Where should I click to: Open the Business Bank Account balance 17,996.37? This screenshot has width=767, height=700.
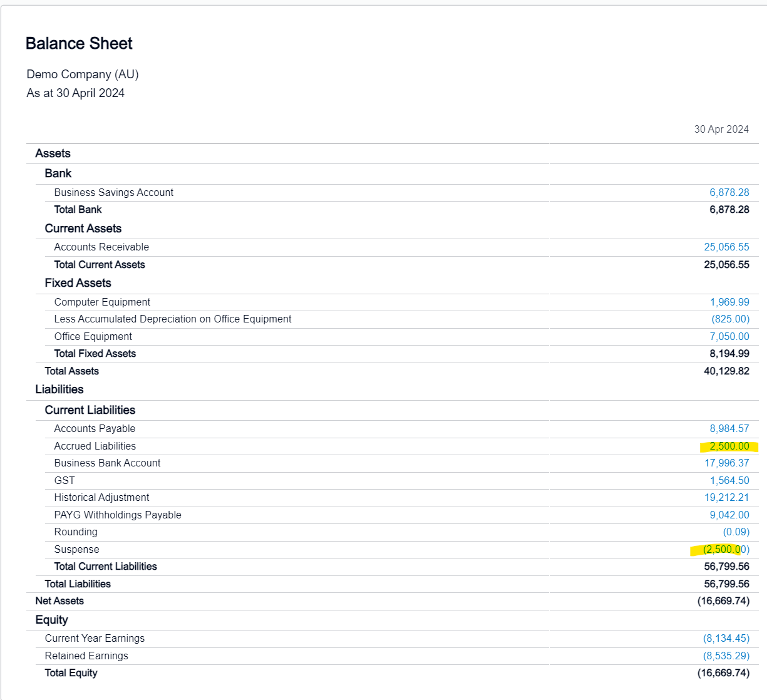point(727,463)
